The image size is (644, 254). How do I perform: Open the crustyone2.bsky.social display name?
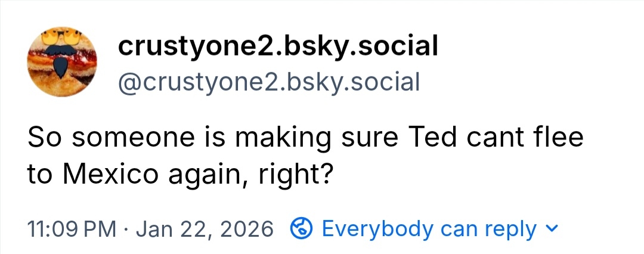(x=278, y=47)
